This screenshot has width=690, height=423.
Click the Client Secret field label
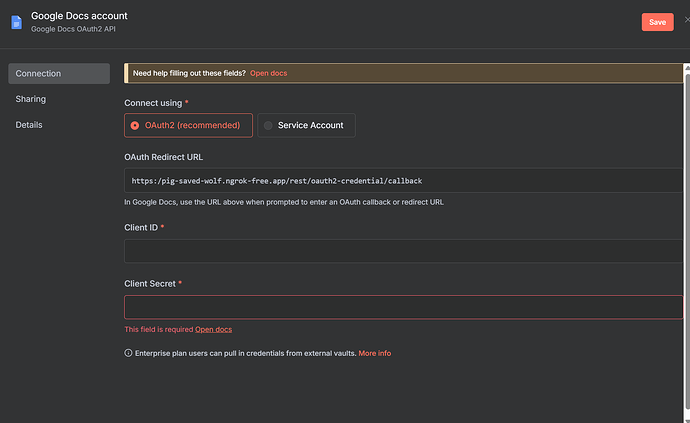click(152, 284)
